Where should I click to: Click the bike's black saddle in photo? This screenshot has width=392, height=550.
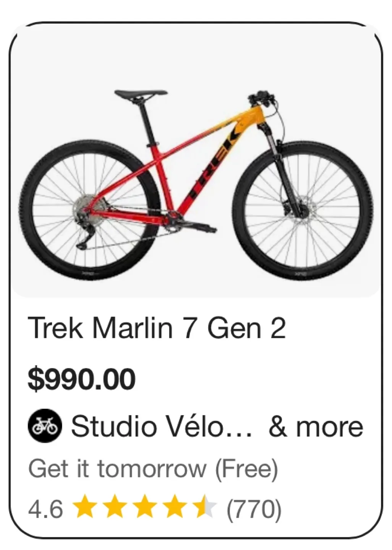click(141, 94)
